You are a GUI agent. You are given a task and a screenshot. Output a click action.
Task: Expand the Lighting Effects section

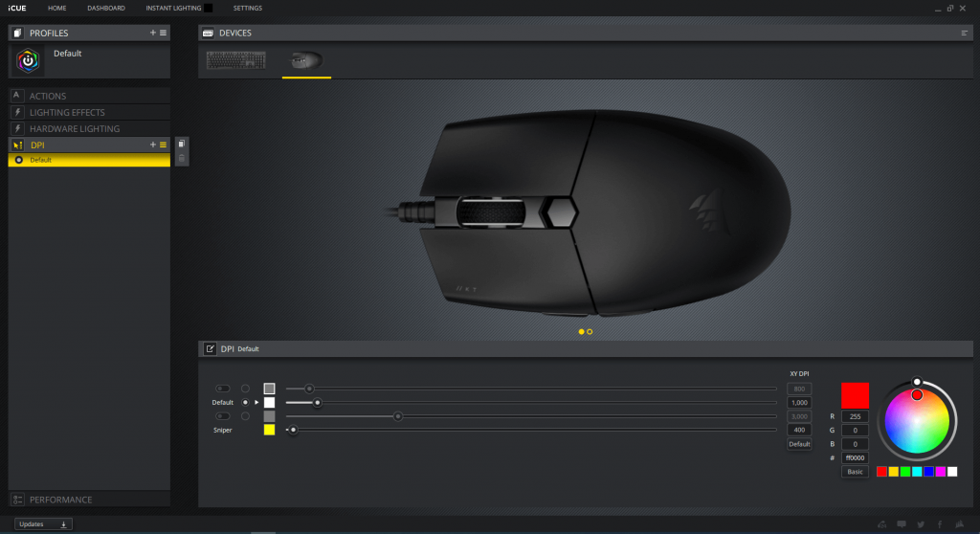coord(89,112)
